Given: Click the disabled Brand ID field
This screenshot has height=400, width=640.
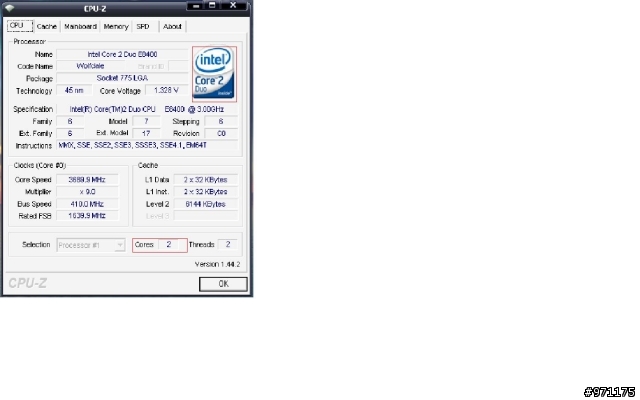Looking at the screenshot, I should [178, 66].
